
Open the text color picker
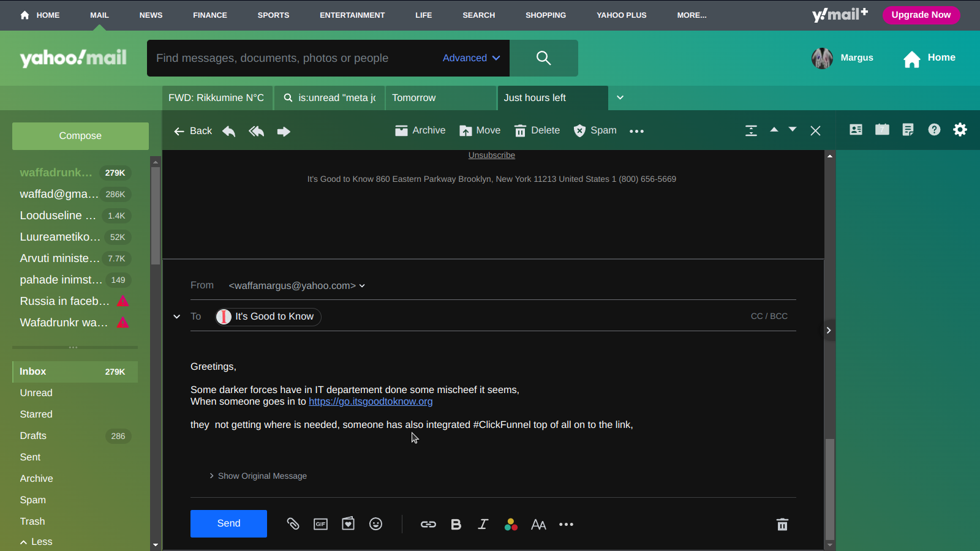[x=511, y=525]
